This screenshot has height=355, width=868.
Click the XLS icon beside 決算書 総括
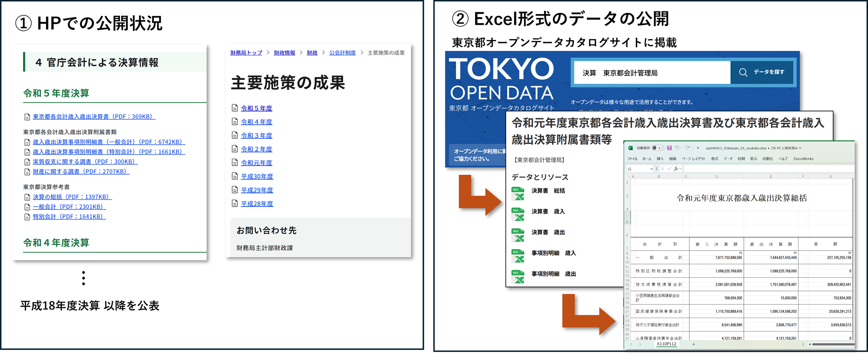click(x=518, y=193)
